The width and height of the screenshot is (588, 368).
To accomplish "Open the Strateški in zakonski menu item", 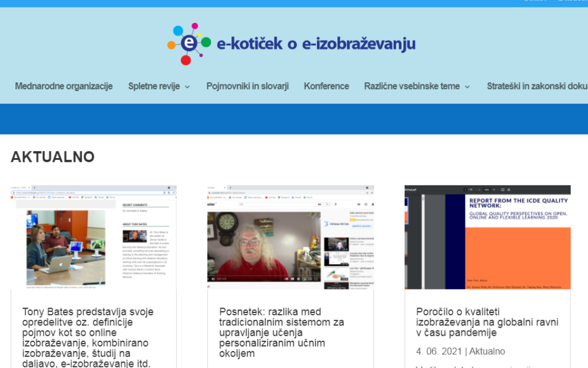I will pos(537,86).
